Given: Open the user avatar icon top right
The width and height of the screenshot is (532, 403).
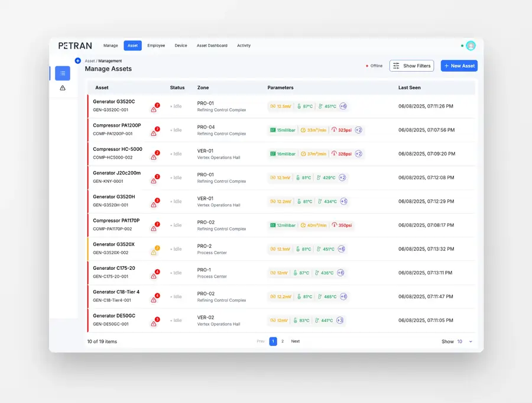Looking at the screenshot, I should click(x=470, y=45).
